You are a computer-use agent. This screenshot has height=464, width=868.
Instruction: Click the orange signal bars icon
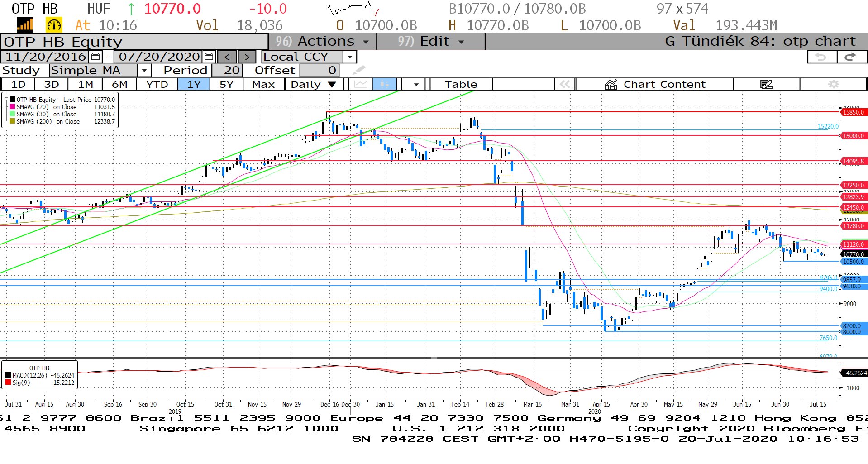(25, 25)
